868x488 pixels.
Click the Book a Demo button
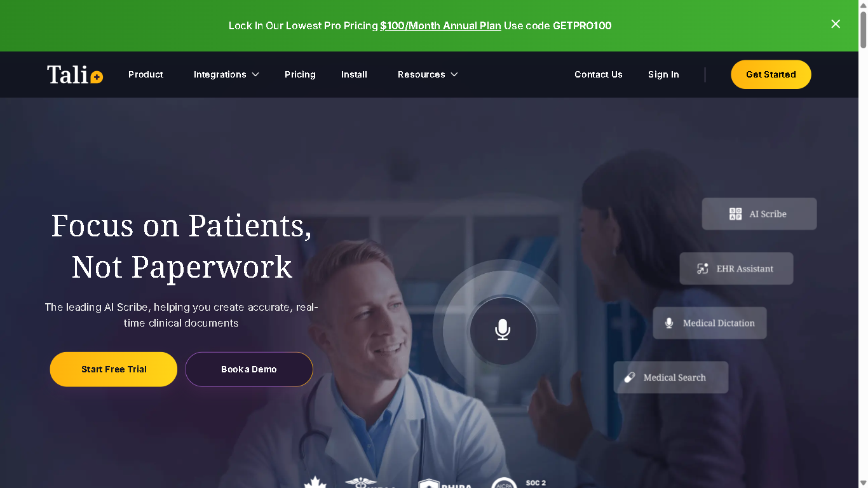tap(249, 369)
